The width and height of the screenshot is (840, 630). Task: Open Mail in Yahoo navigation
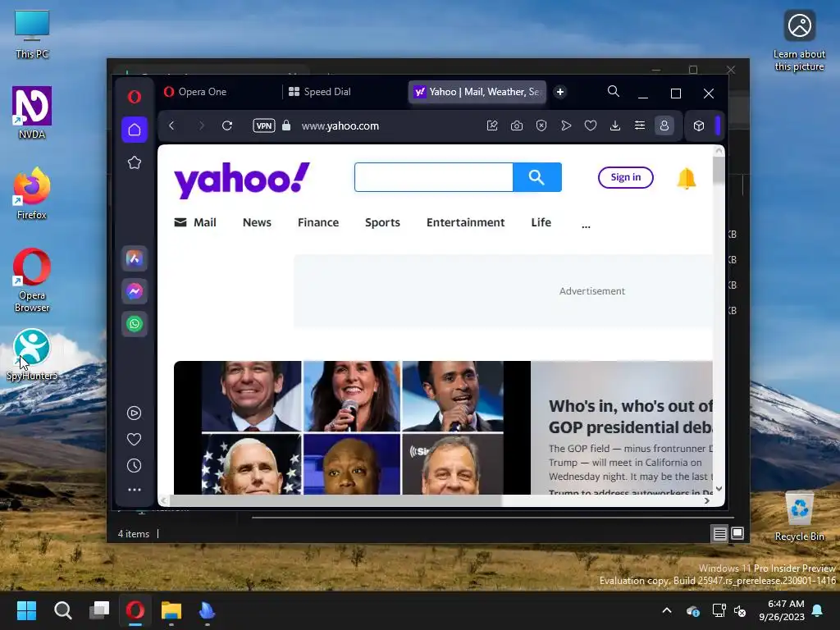[195, 222]
